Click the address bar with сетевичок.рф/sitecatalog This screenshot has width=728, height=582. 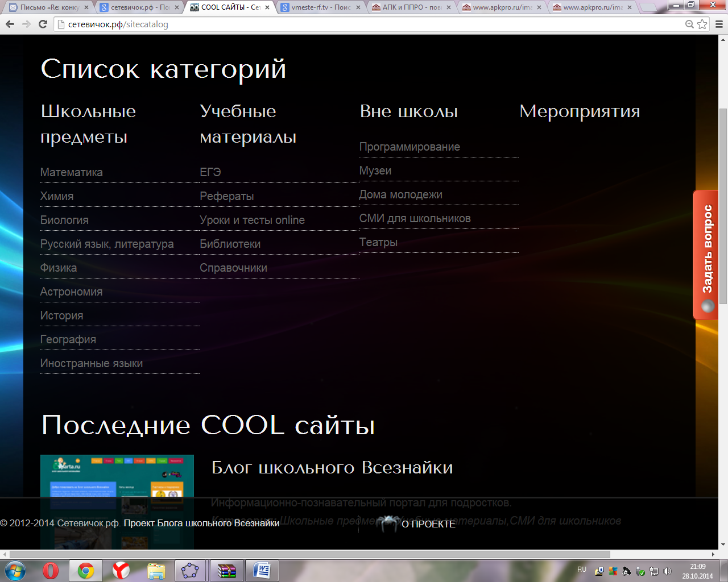click(370, 24)
